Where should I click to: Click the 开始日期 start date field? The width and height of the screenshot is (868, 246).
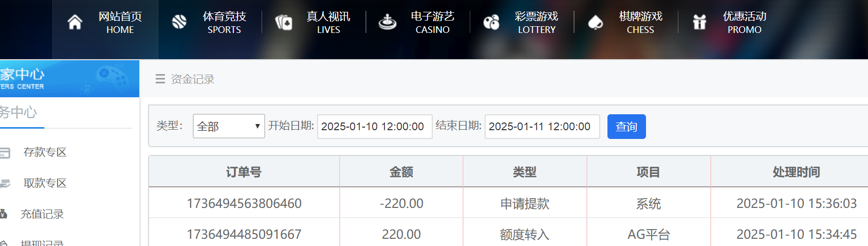pos(375,127)
